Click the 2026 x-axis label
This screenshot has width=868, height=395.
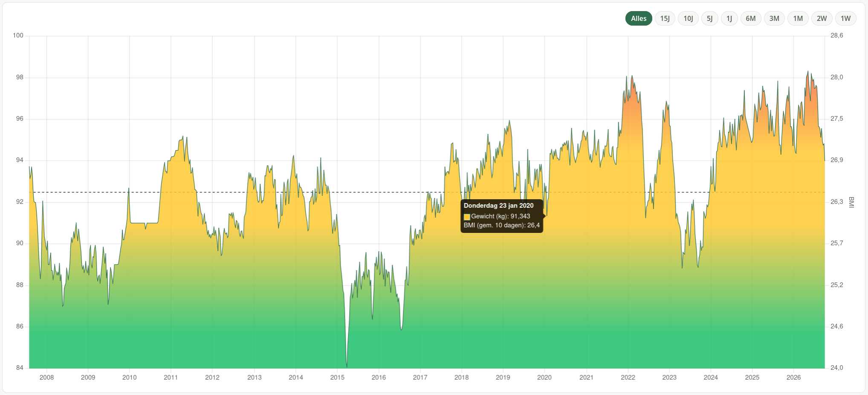pos(793,378)
